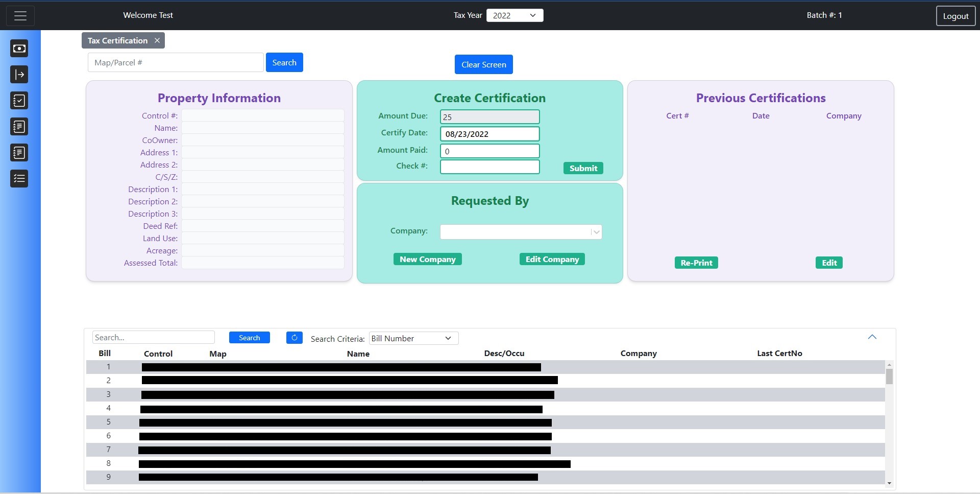Focus the Map/Parcel # input field

pyautogui.click(x=176, y=62)
